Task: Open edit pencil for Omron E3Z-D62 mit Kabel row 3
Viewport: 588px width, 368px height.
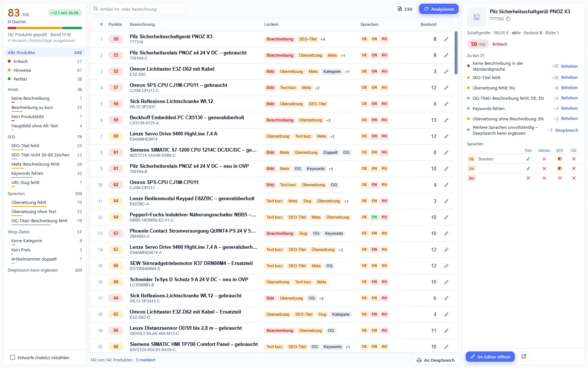Action: tap(446, 71)
